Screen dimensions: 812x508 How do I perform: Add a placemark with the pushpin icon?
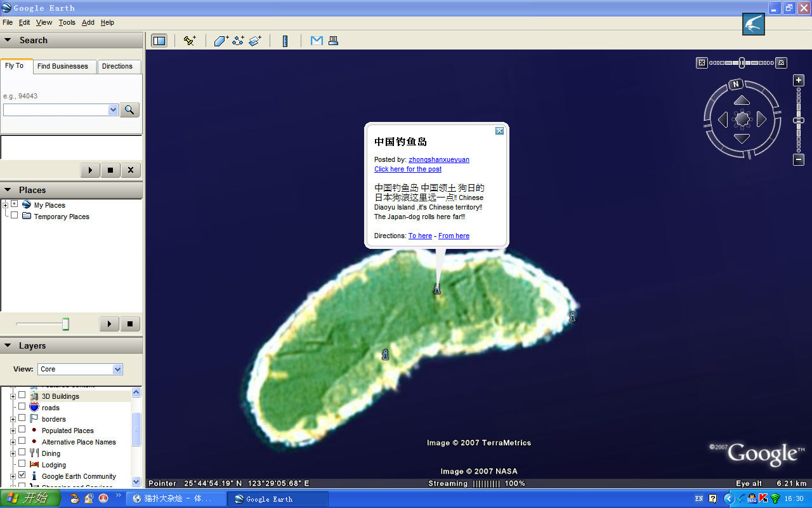[x=190, y=41]
